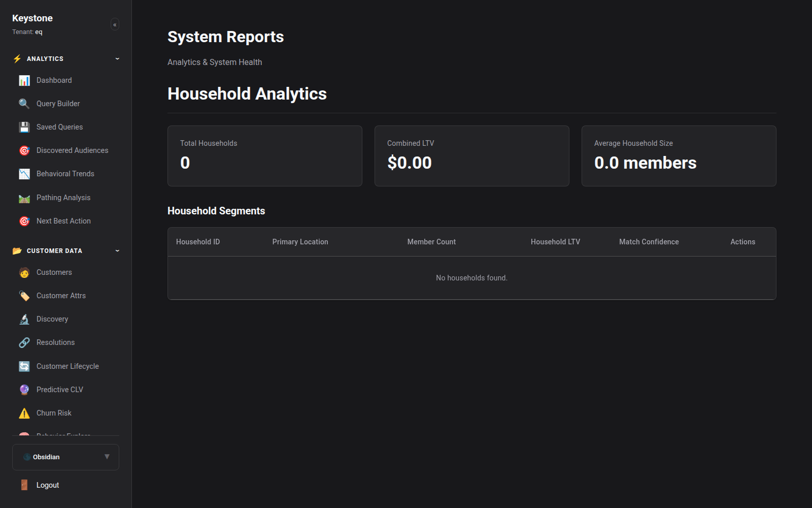This screenshot has width=812, height=508.
Task: Click the Resolutions link icon
Action: [x=24, y=342]
